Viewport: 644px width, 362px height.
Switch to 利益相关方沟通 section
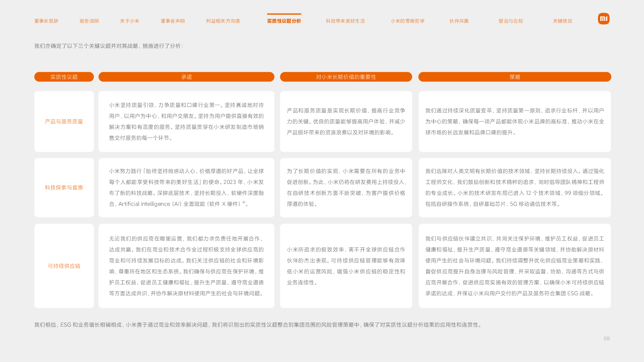pos(223,21)
